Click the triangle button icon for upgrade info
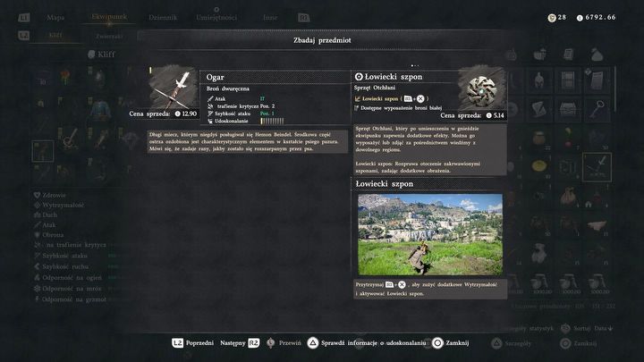This screenshot has width=644, height=362. tap(313, 342)
